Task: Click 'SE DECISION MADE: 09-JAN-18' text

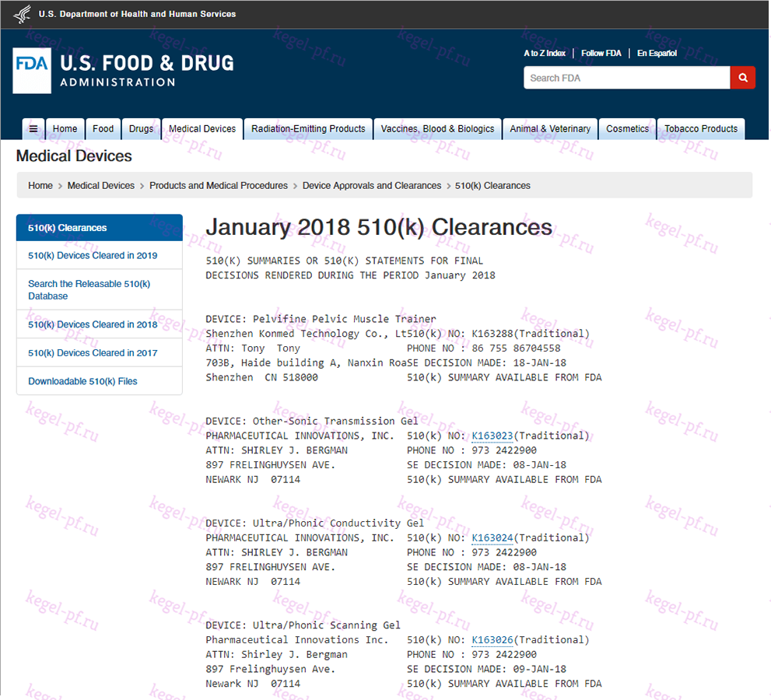Action: tap(486, 669)
